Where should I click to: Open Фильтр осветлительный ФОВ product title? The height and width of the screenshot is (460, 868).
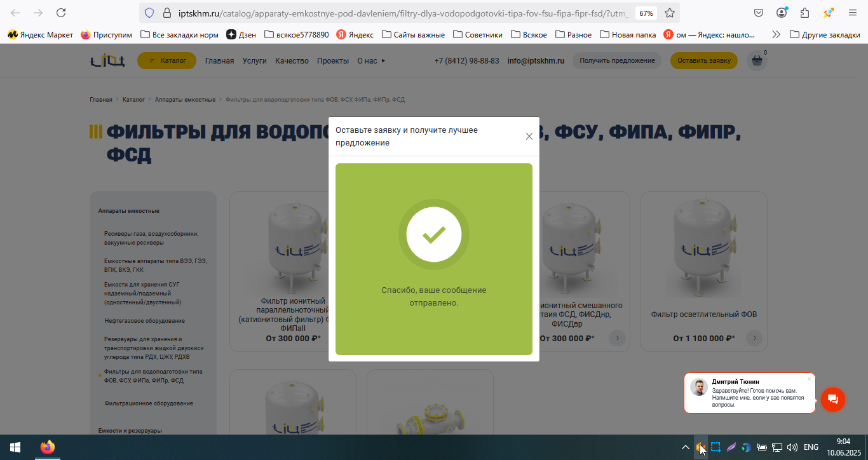[703, 315]
